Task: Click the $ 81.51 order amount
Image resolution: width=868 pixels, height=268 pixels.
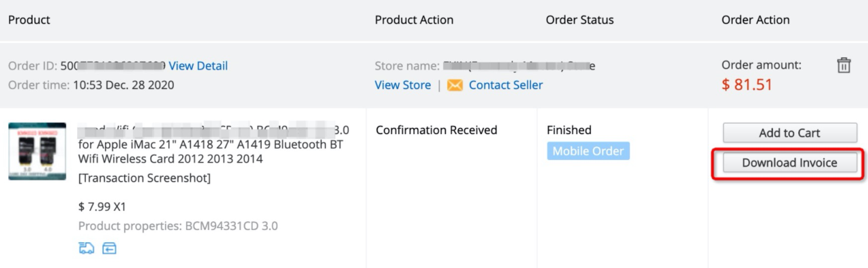Action: (747, 85)
